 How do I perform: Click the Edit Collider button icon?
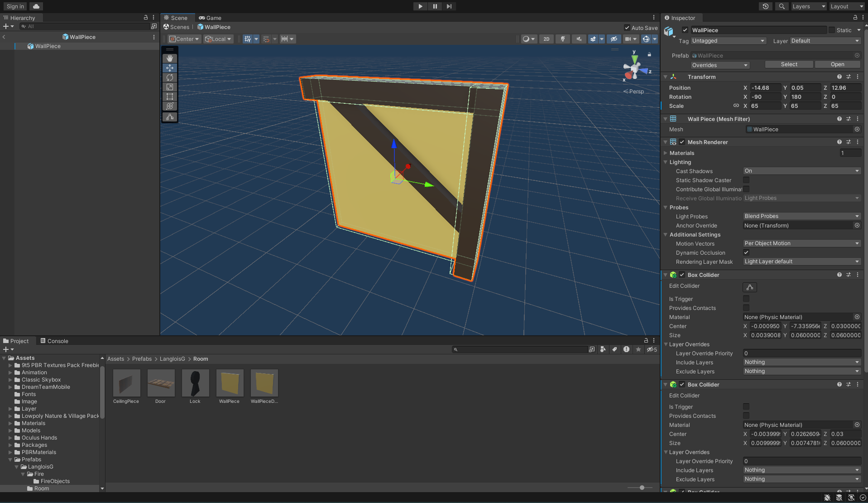[749, 287]
